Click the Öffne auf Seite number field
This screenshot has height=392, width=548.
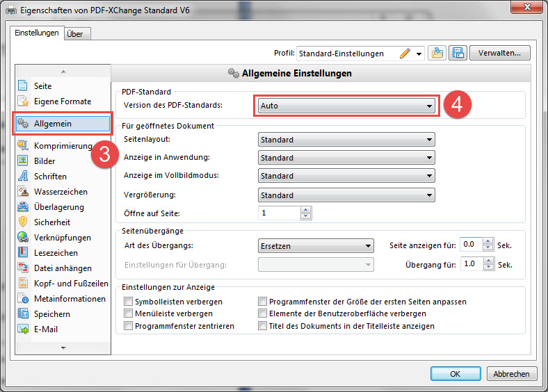(x=279, y=213)
